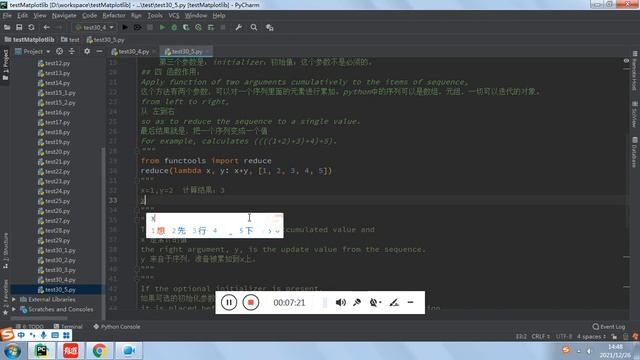Open Project panel gear options
Screen dimensions: 640x360
click(x=87, y=51)
